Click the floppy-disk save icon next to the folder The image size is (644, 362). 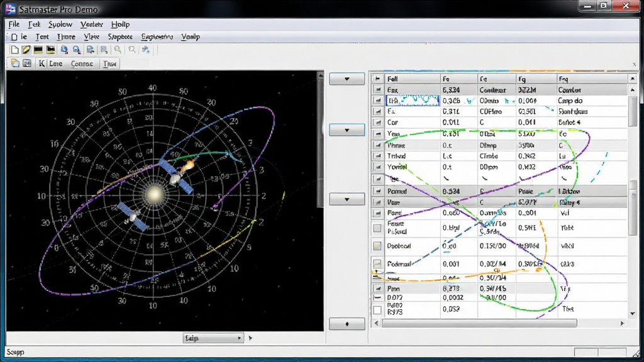[27, 63]
